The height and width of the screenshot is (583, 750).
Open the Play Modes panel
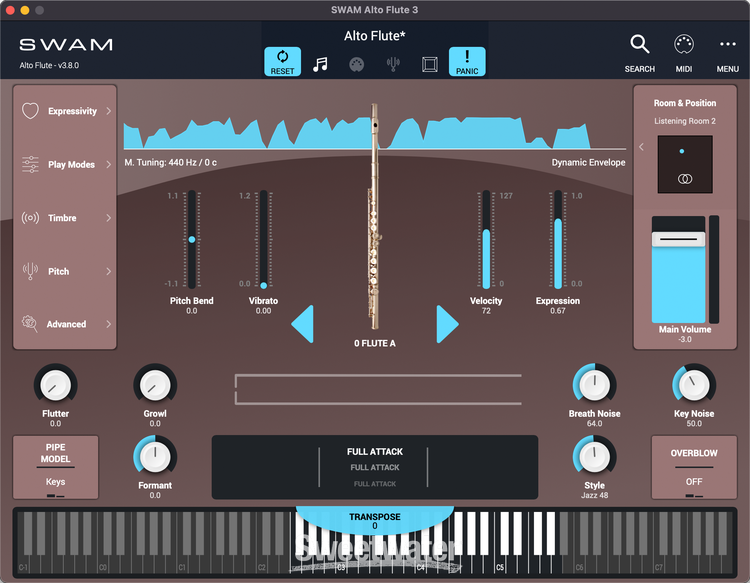66,165
